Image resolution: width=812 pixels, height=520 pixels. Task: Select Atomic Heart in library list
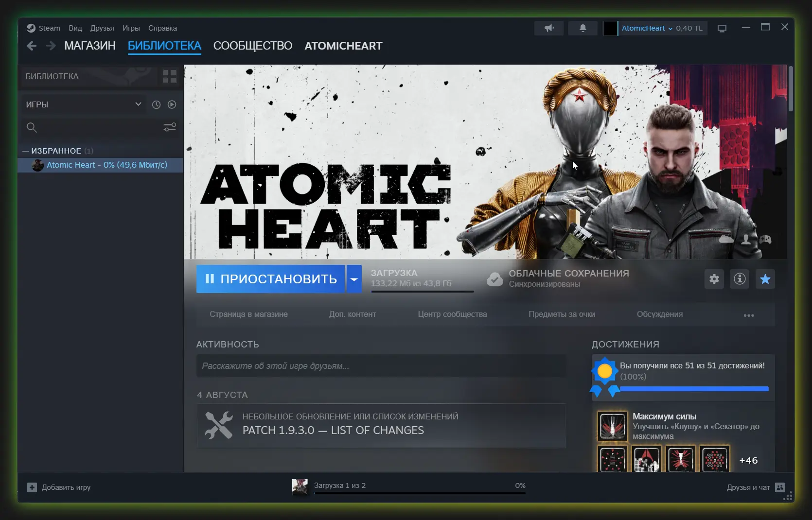click(101, 165)
